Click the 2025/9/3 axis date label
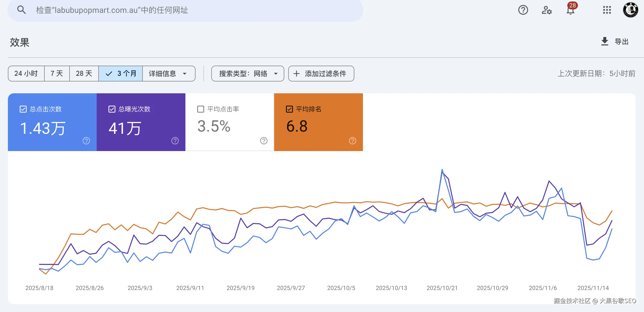Viewport: 644px width, 312px height. [x=140, y=288]
